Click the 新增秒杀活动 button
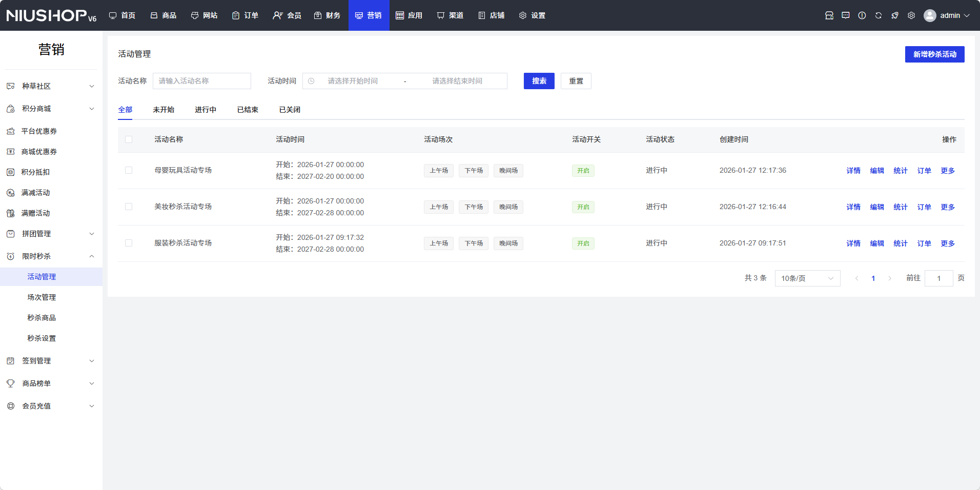Screen dimensions: 980x490 tap(934, 54)
